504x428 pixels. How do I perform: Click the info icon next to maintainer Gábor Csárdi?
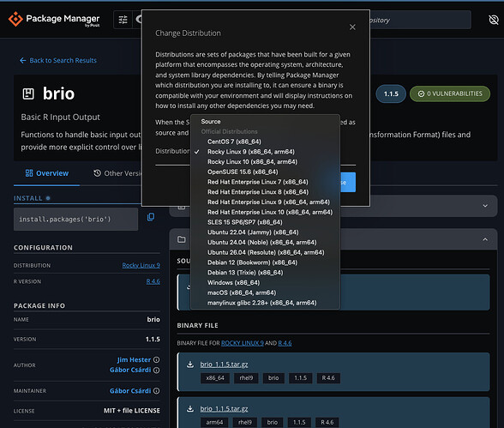(156, 391)
